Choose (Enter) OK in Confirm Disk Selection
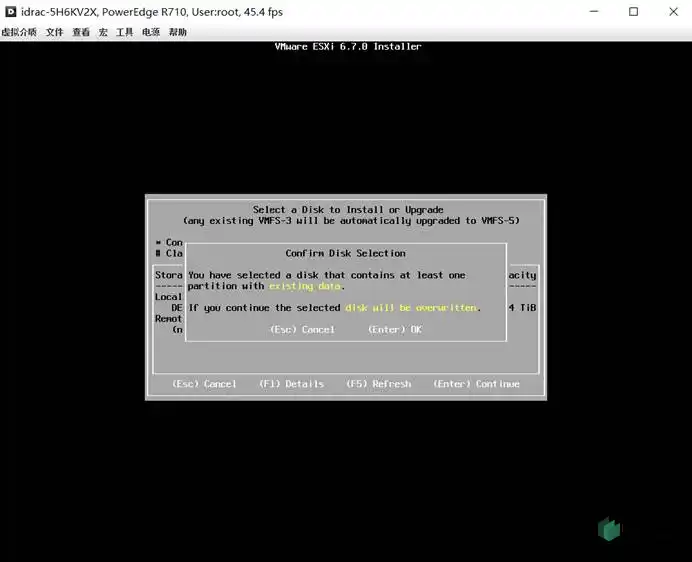The width and height of the screenshot is (692, 562). [x=395, y=329]
